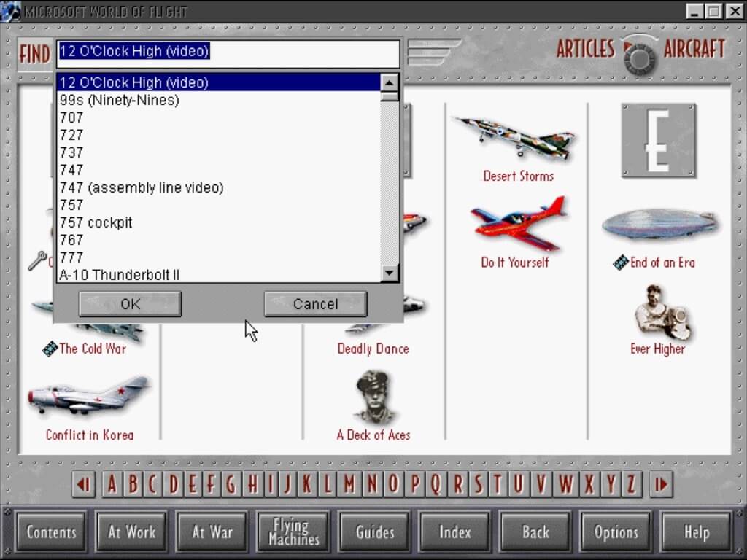Go Back to previous screen
747x560 pixels.
[535, 532]
